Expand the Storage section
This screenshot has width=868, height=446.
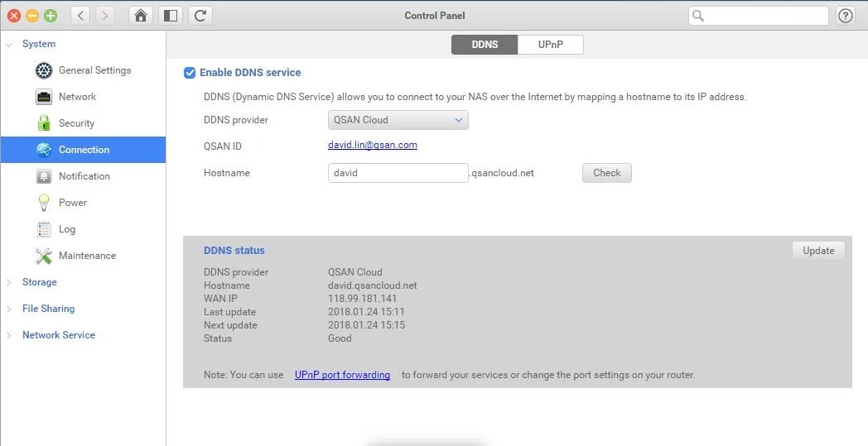(x=9, y=282)
